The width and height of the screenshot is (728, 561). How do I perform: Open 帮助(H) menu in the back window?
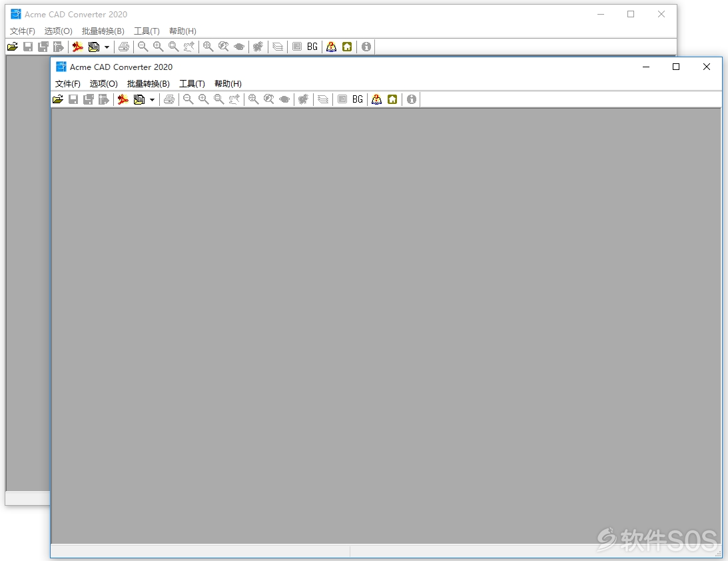coord(182,31)
